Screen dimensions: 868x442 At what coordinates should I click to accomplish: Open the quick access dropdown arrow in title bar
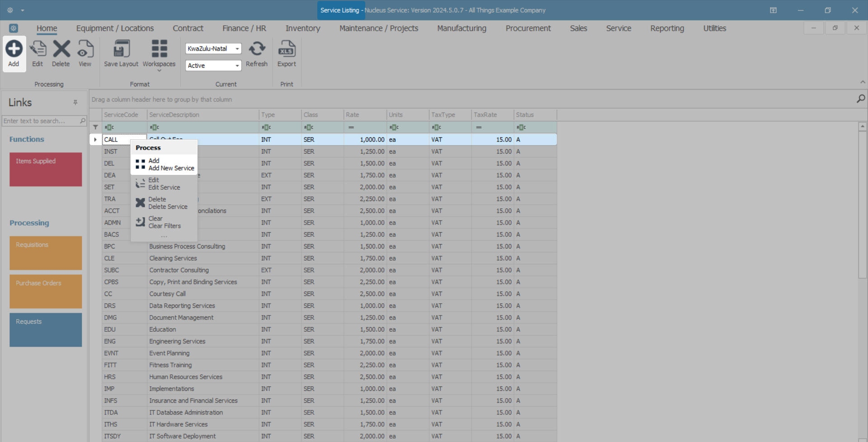(23, 10)
